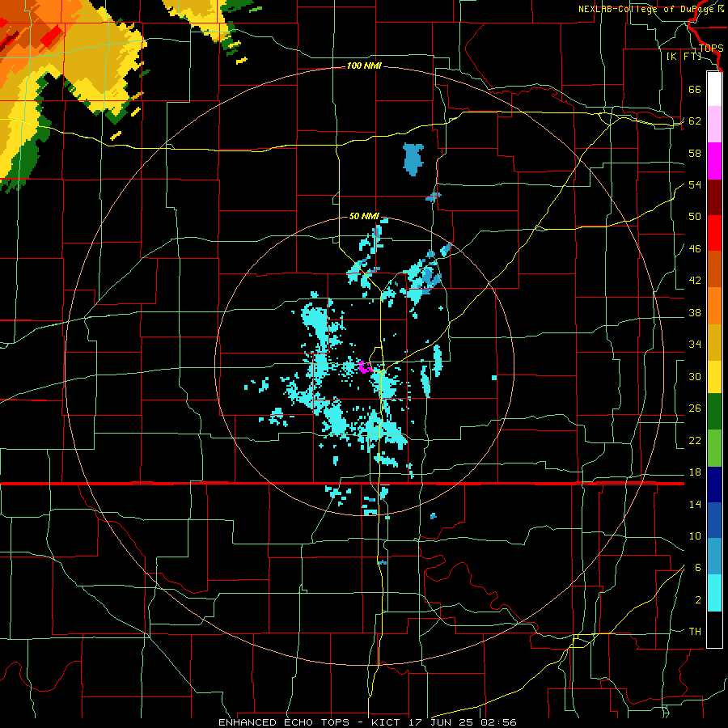Click the medium blue legend swatch
The image size is (728, 728).
[714, 520]
